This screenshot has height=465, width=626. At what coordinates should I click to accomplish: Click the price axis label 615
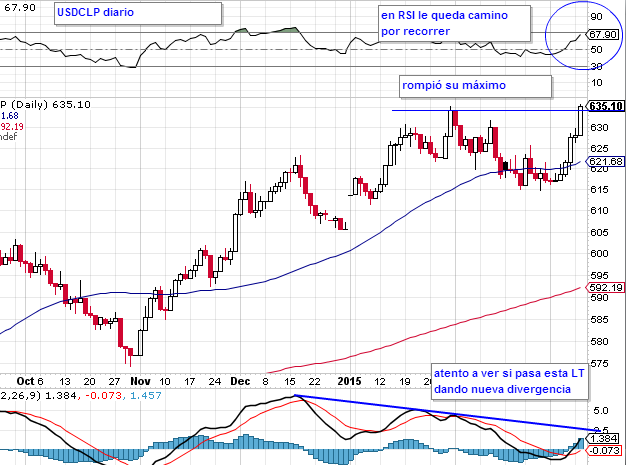tap(599, 190)
